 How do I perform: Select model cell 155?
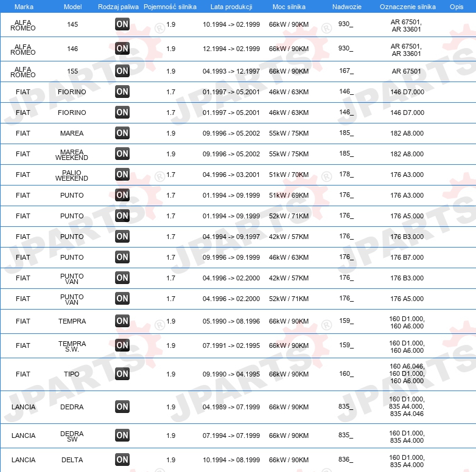(x=72, y=71)
